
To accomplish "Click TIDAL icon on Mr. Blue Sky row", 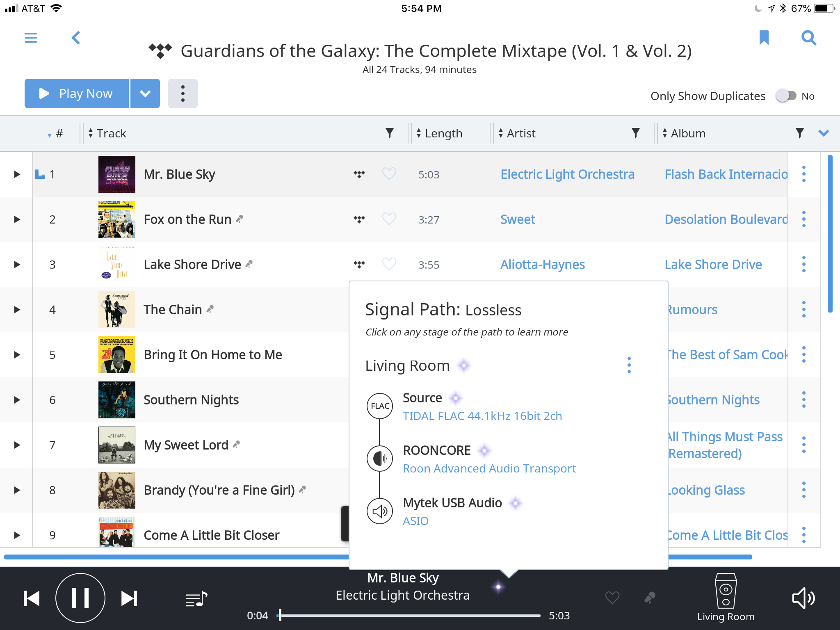I will [359, 174].
